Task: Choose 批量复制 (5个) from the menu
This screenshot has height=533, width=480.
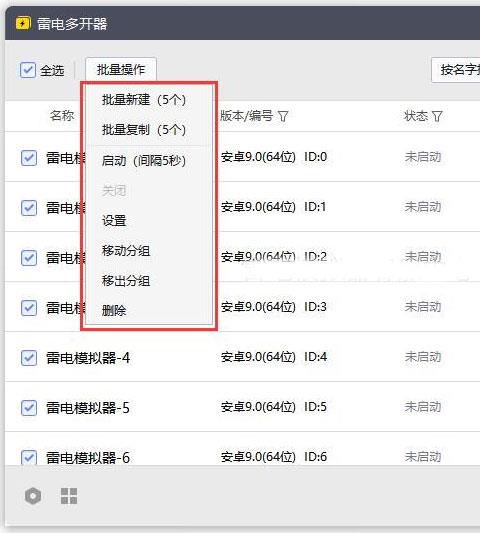Action: (144, 130)
